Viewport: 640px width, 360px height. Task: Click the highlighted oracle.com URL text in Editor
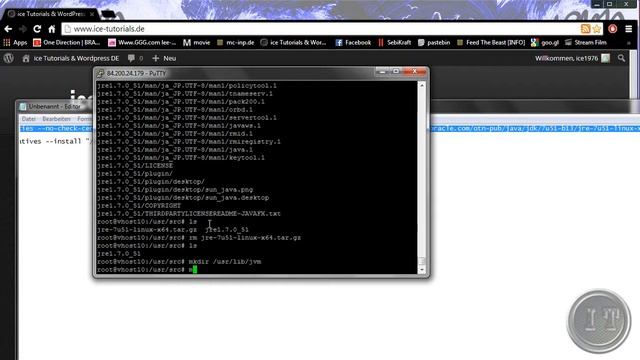(536, 129)
